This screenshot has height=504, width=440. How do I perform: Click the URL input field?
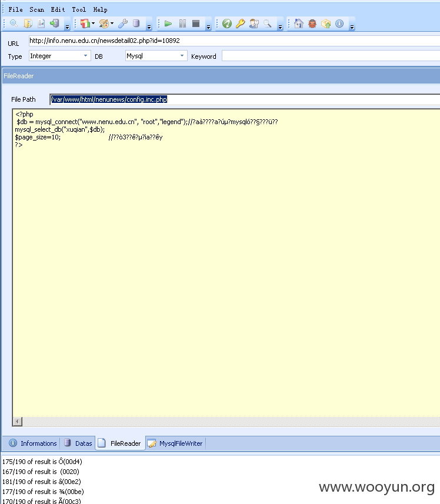(x=234, y=41)
